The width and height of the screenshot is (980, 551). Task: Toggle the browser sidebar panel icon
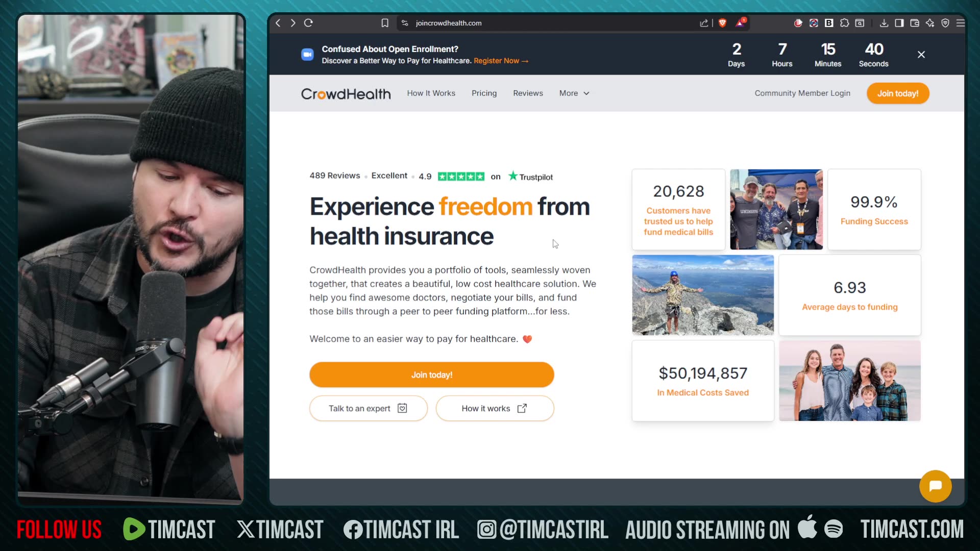pos(899,23)
